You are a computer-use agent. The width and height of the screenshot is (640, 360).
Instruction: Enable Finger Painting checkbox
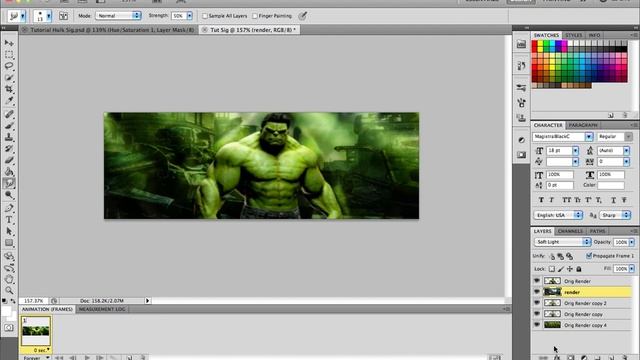coord(255,16)
